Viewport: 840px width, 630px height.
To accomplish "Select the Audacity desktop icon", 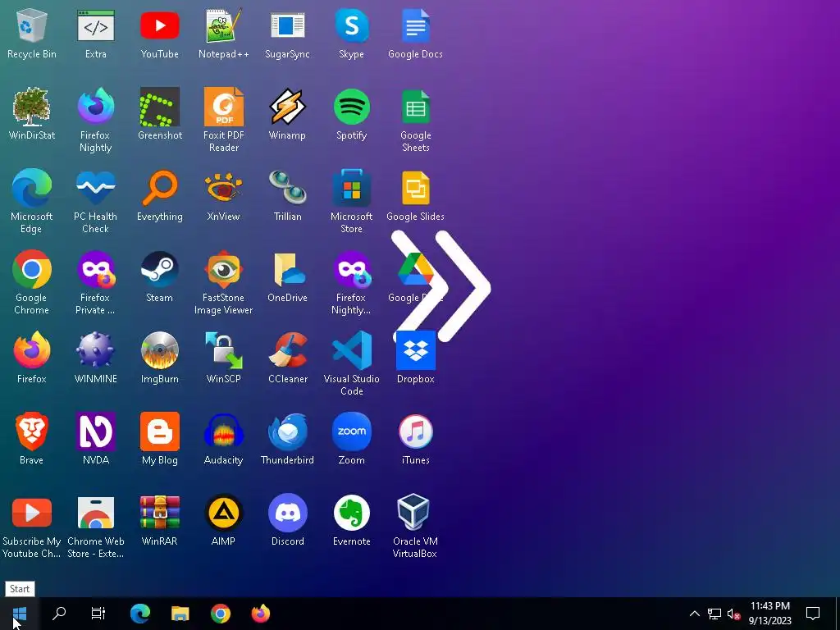I will tap(223, 431).
